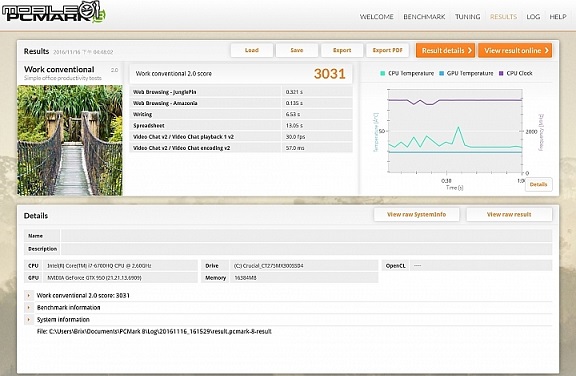Expand System information section
576x376 pixels.
pyautogui.click(x=29, y=319)
